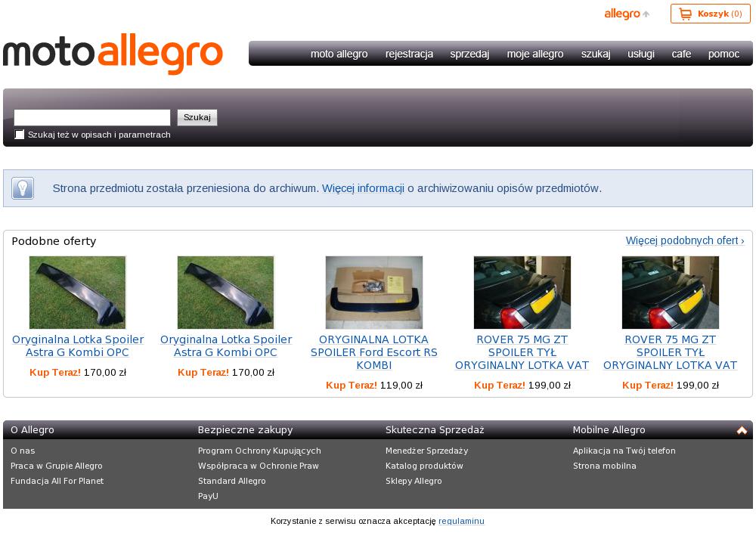Screen dimensions: 756x536
Task: Open second Astra G Kombi spoiler thumbnail
Action: 225,293
